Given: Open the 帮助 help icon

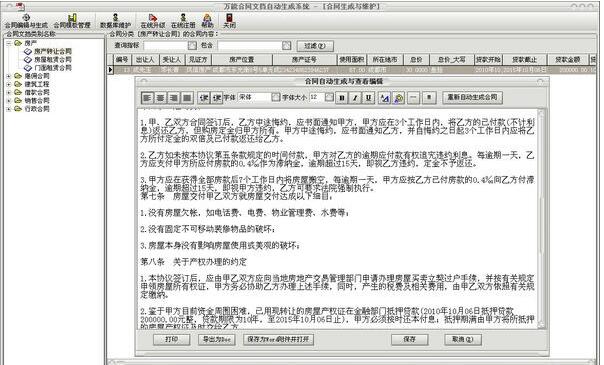Looking at the screenshot, I should 207,21.
